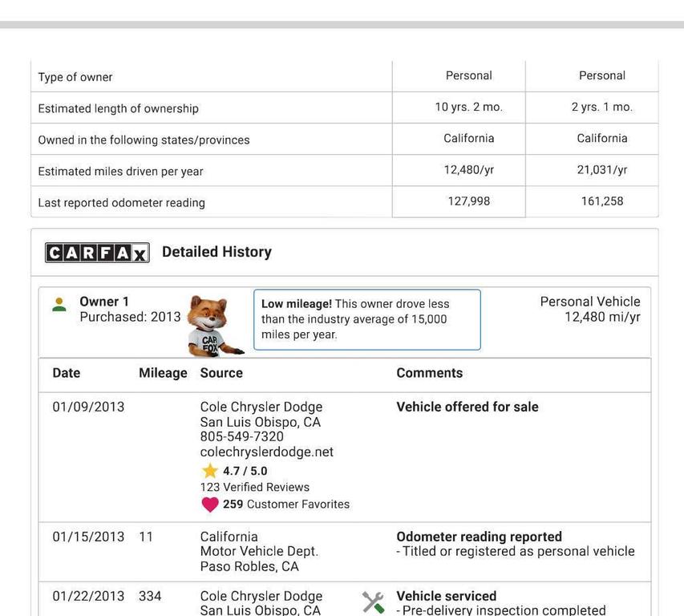Screen dimensions: 684x616
Task: Open colechryslerdodge.net dealer link
Action: 266,452
